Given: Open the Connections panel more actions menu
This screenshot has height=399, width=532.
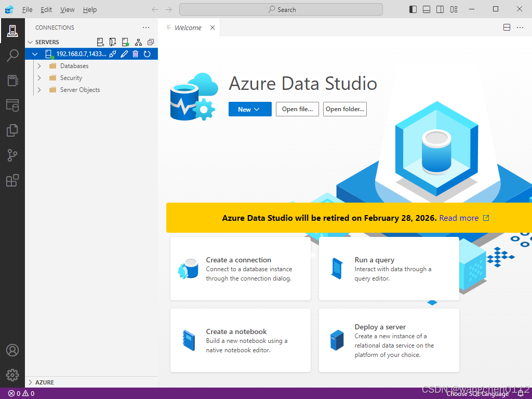Looking at the screenshot, I should (146, 28).
